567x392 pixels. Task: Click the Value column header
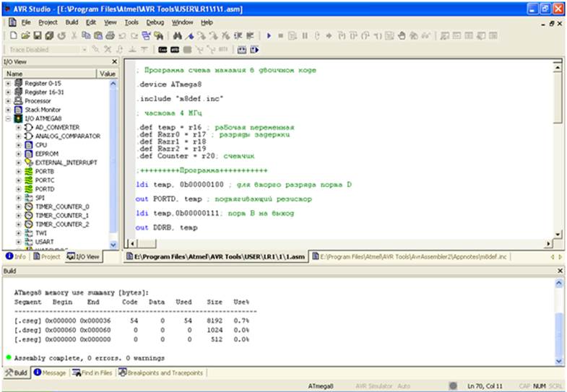[x=108, y=74]
